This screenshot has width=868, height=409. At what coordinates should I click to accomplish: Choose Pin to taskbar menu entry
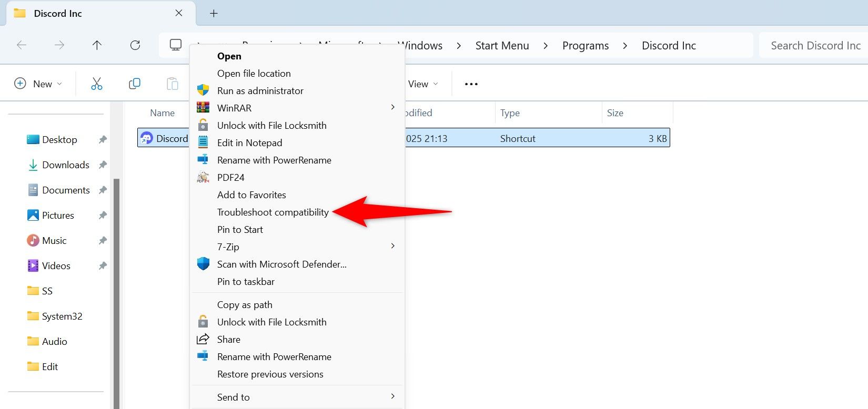246,282
